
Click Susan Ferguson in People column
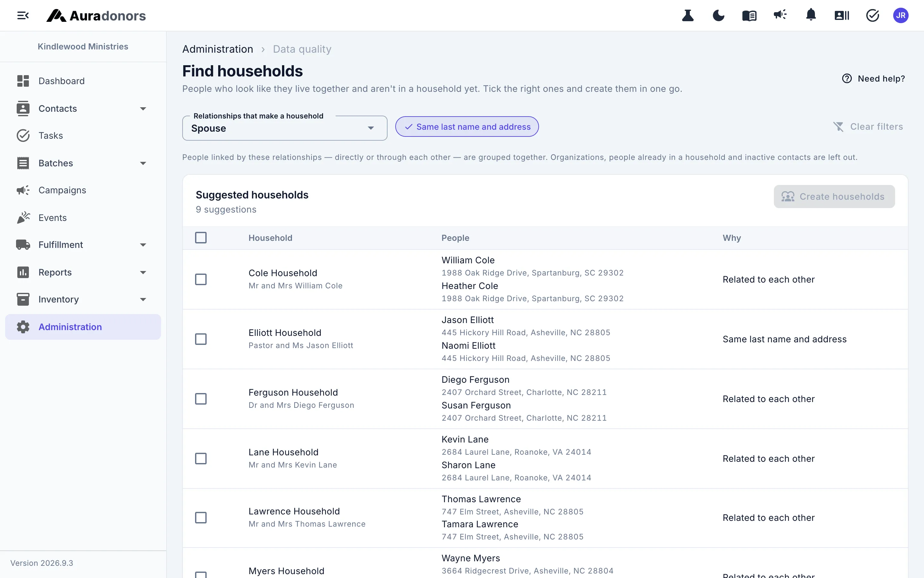pos(476,405)
